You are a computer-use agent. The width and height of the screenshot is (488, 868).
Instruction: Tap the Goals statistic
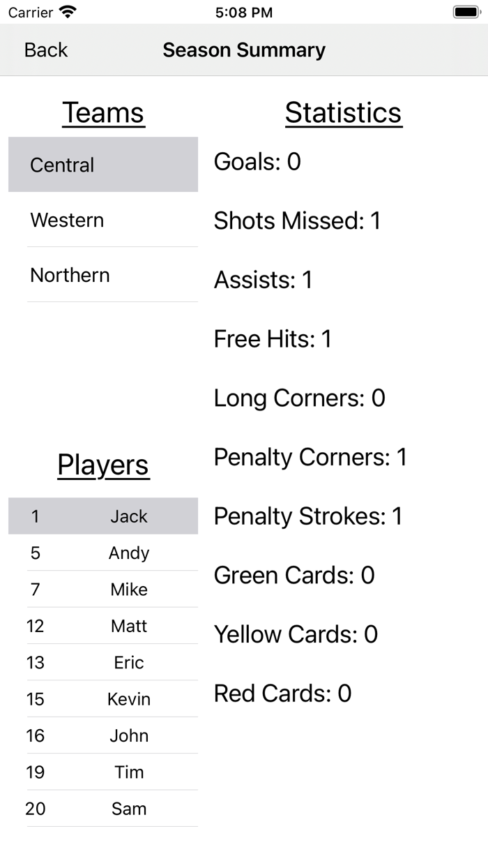(257, 162)
